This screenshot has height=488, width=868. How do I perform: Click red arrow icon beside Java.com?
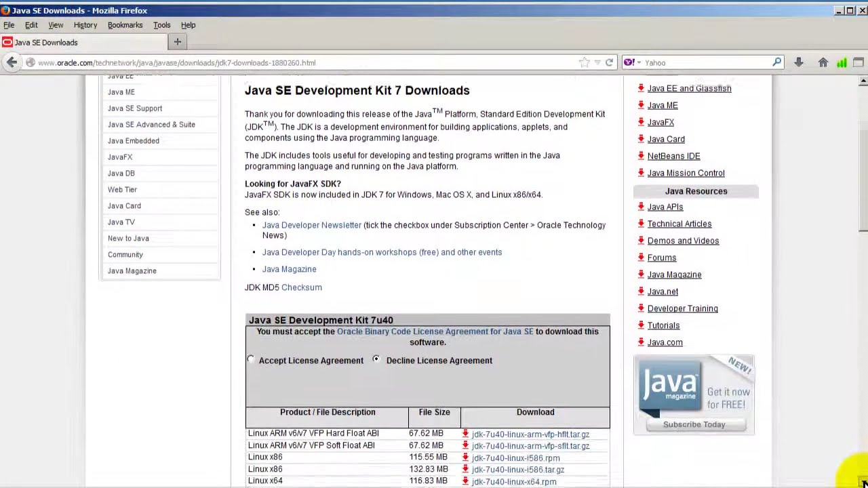coord(641,342)
